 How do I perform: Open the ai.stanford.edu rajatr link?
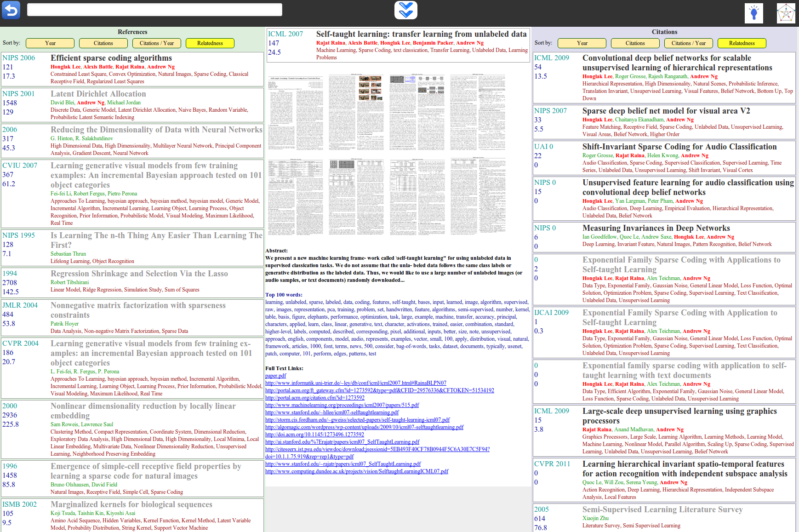(342, 442)
